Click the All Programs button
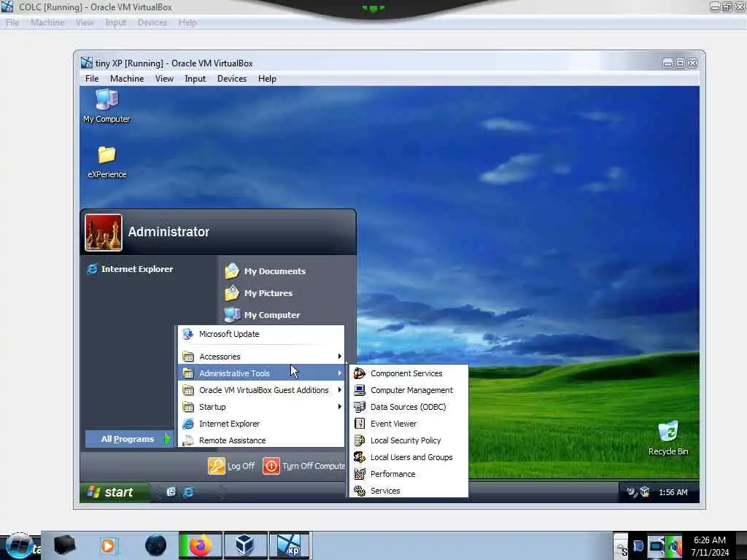 128,439
